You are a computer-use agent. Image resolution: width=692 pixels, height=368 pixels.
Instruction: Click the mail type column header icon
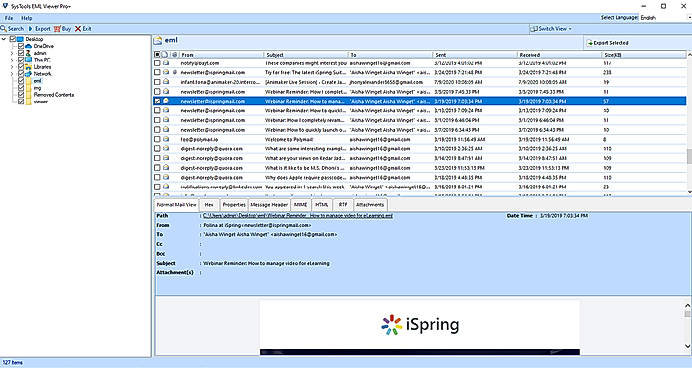point(165,55)
